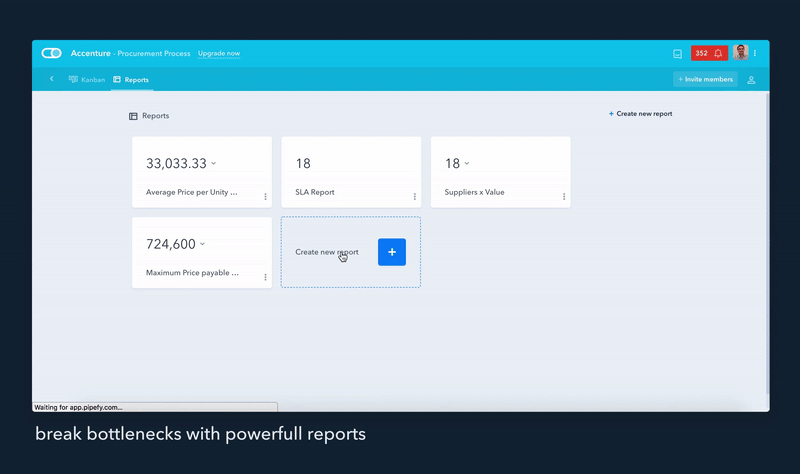Click the user profile avatar
This screenshot has height=474, width=800.
(x=740, y=53)
